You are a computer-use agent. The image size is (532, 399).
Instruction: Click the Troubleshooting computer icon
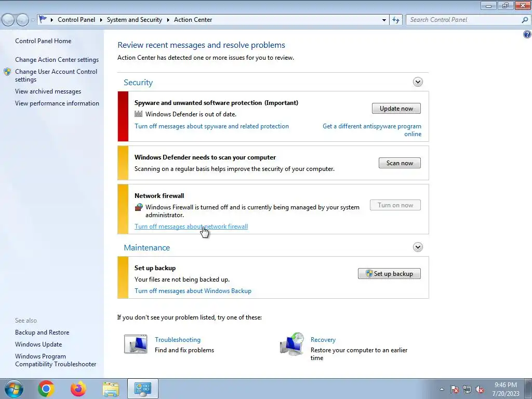[136, 344]
